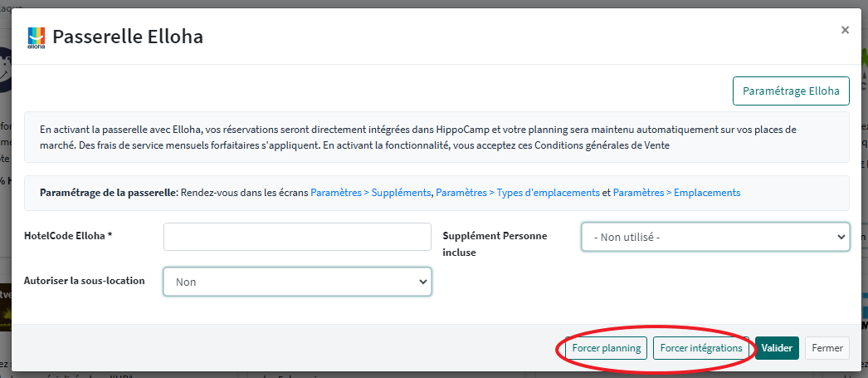Viewport: 868px width, 378px height.
Task: Click the Elloha logo icon
Action: click(x=35, y=38)
